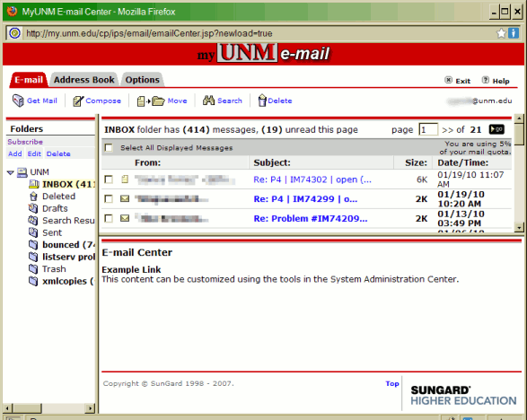Click the From: column header
Screen dimensions: 527x420
[147, 162]
